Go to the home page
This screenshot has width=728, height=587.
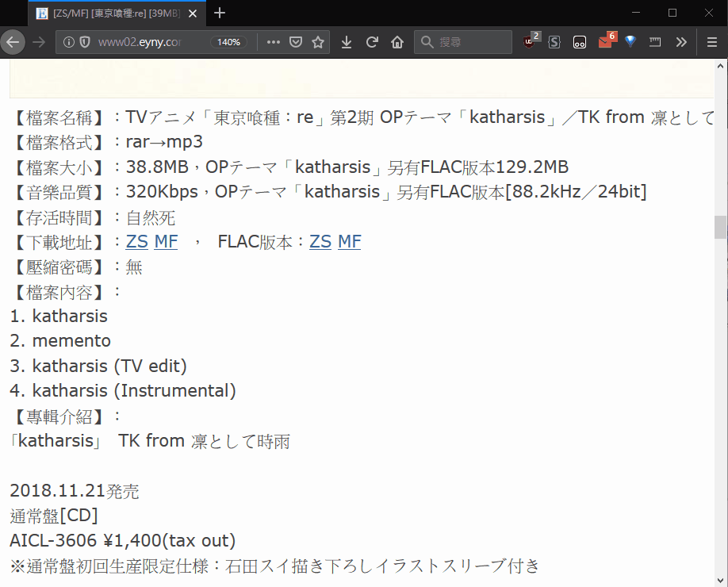[397, 42]
